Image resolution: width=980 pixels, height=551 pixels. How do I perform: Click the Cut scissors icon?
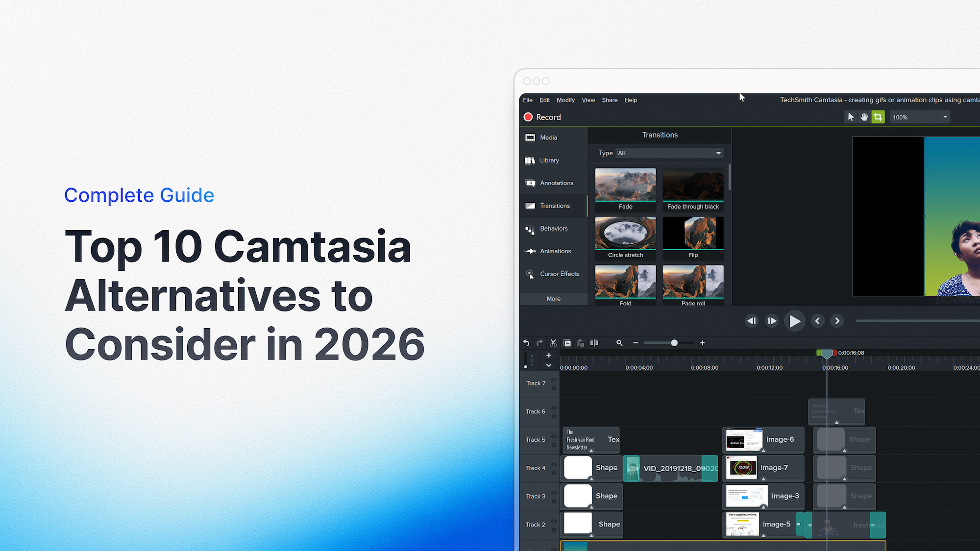click(553, 343)
